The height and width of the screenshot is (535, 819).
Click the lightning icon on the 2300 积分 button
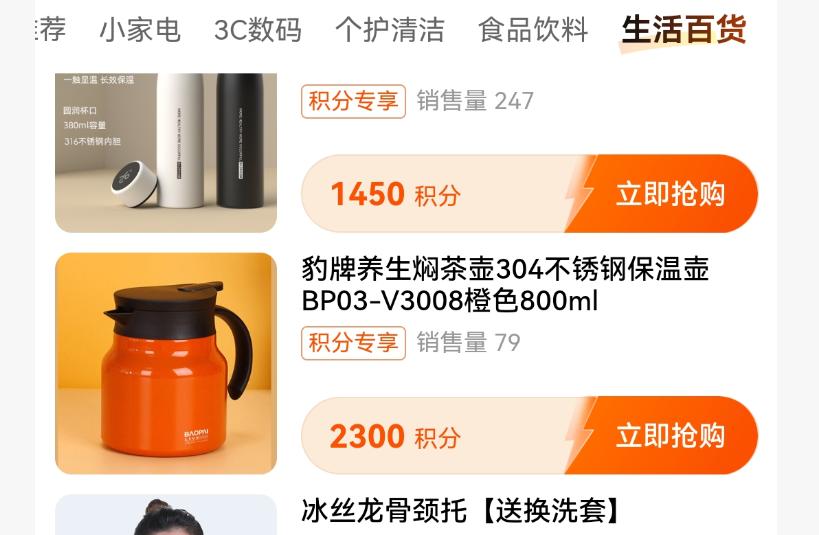click(581, 436)
